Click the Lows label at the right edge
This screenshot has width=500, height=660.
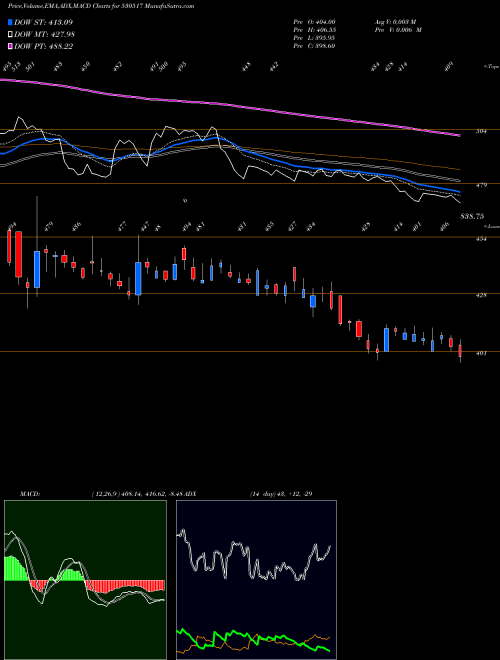click(x=491, y=227)
